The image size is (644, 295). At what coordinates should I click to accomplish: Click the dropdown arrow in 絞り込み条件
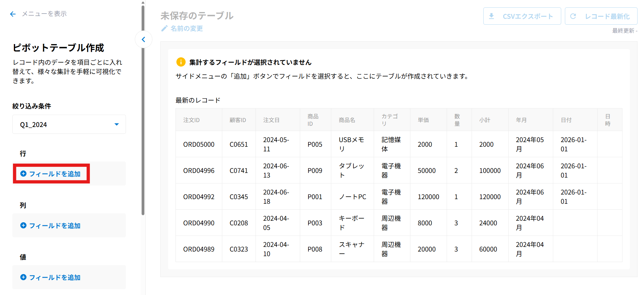(117, 125)
